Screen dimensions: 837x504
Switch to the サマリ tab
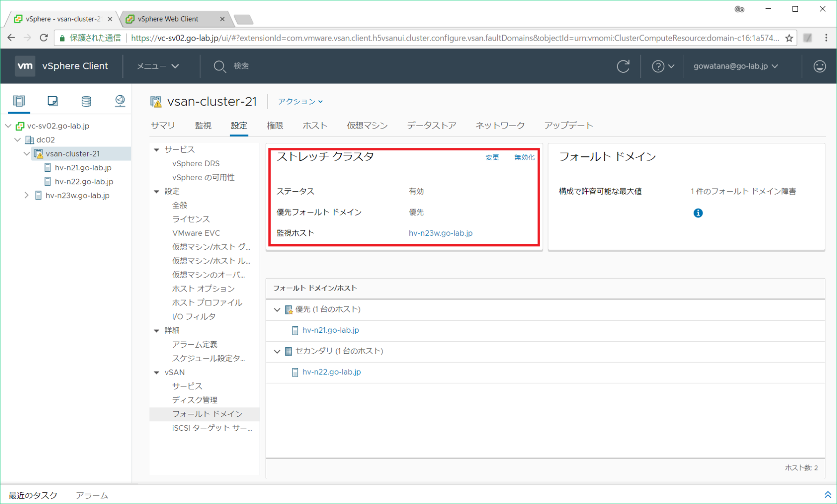(163, 126)
